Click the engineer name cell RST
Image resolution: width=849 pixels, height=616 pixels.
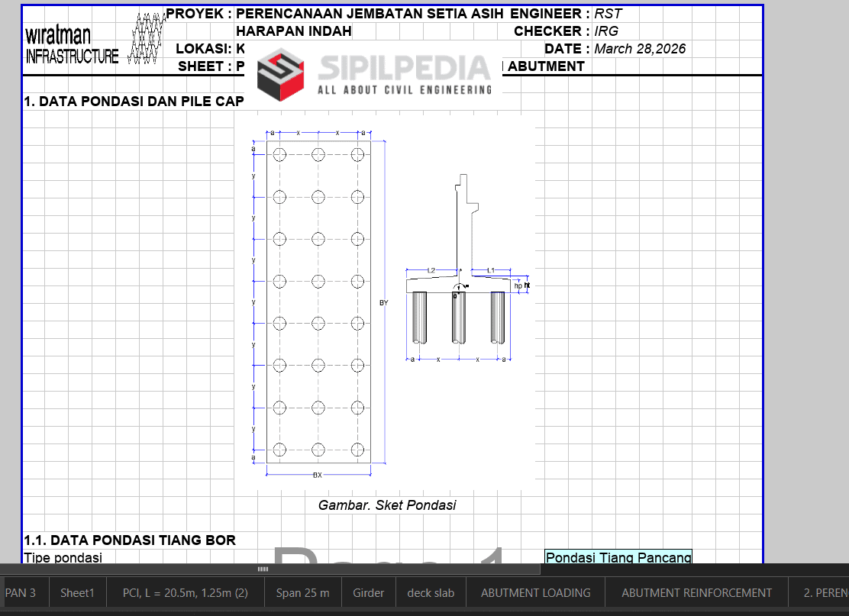click(x=608, y=14)
